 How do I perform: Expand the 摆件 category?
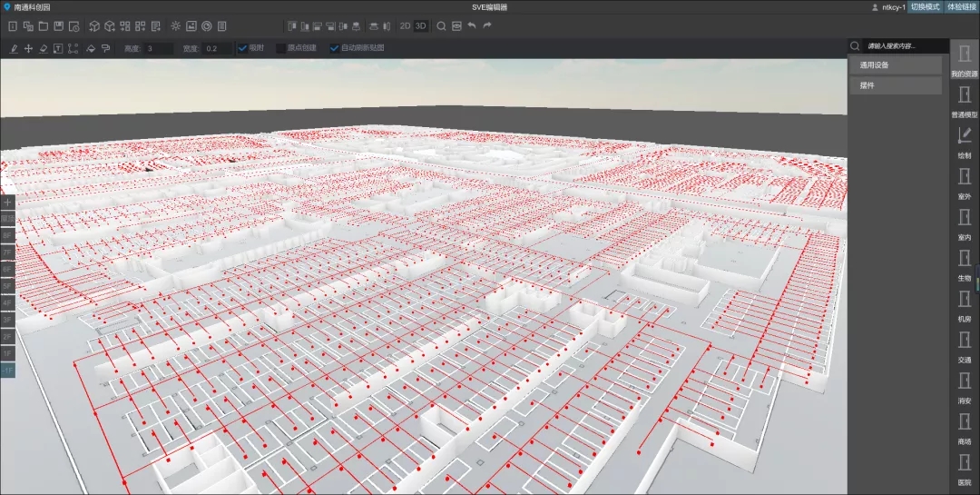pyautogui.click(x=896, y=85)
